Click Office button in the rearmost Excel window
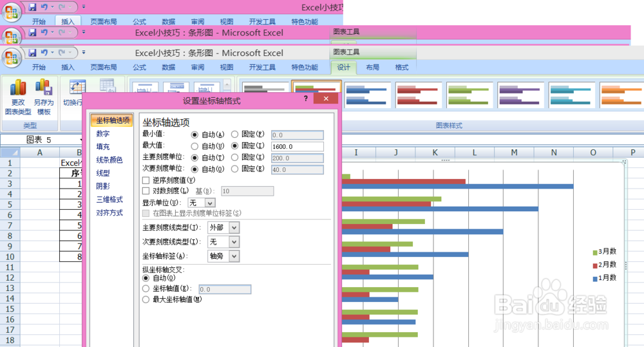 point(12,12)
